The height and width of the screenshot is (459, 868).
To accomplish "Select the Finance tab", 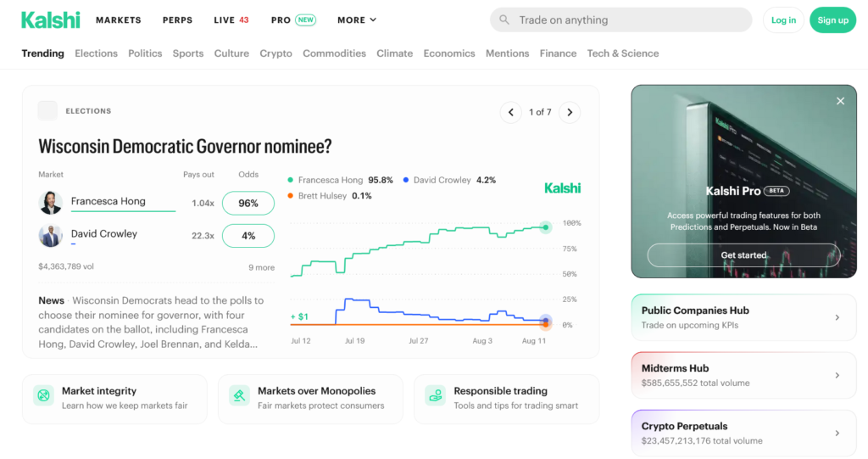I will [558, 53].
